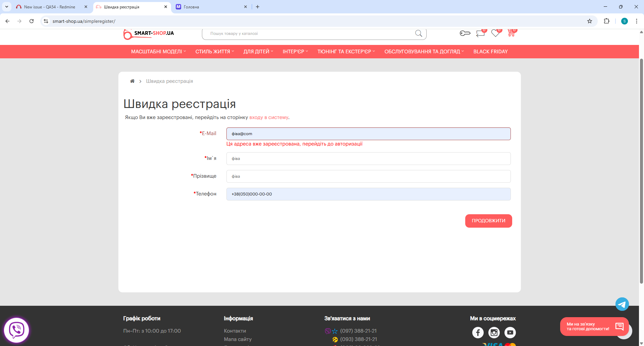
Task: Click the search magnifier icon
Action: [418, 33]
